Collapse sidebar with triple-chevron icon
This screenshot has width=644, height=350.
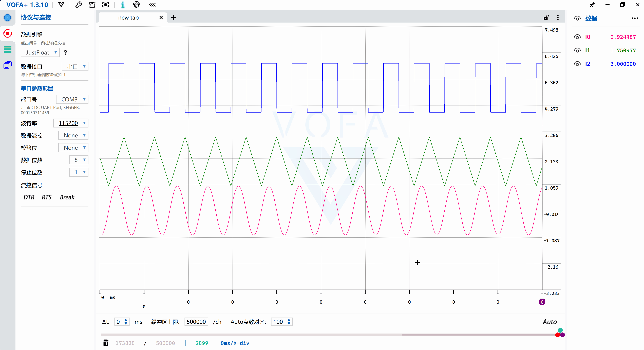[x=152, y=5]
